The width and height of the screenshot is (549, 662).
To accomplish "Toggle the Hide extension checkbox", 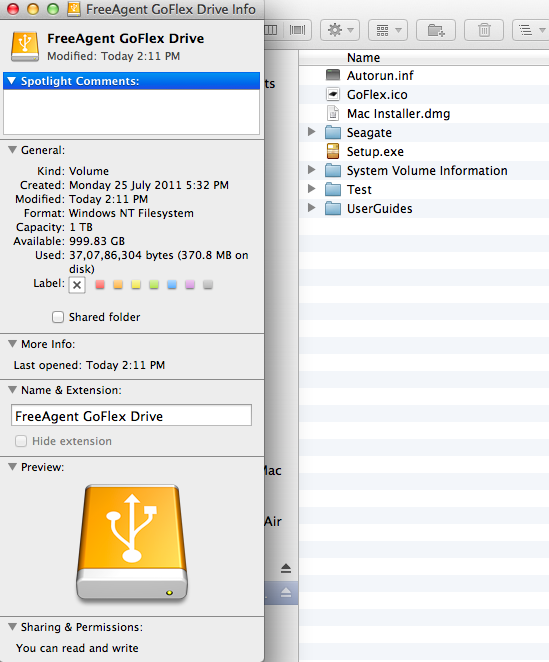I will (x=21, y=441).
